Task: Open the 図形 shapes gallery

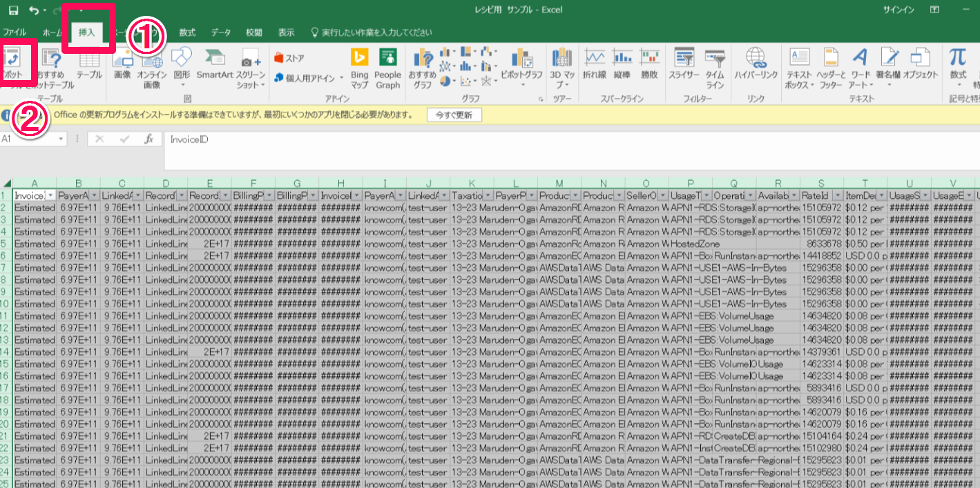Action: click(182, 67)
